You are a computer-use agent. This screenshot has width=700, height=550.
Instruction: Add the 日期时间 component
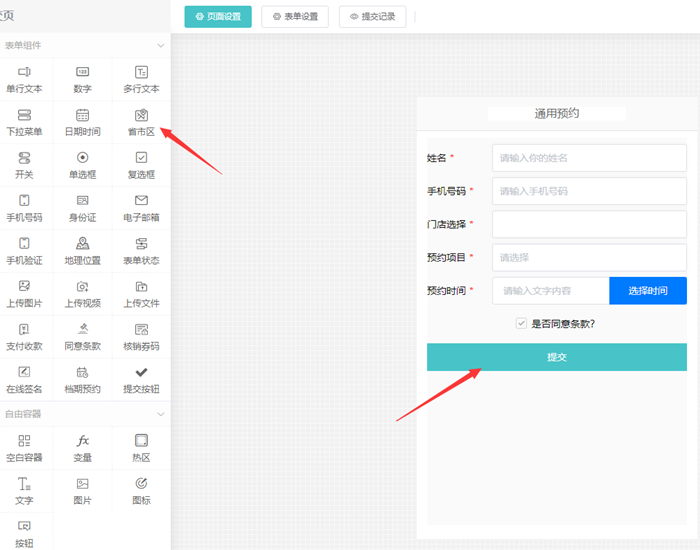pyautogui.click(x=82, y=115)
